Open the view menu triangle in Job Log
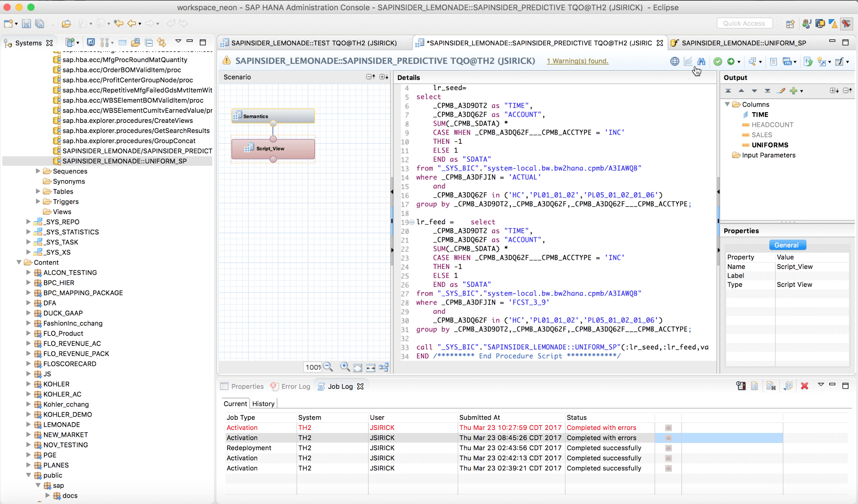The width and height of the screenshot is (858, 504). 821,384
